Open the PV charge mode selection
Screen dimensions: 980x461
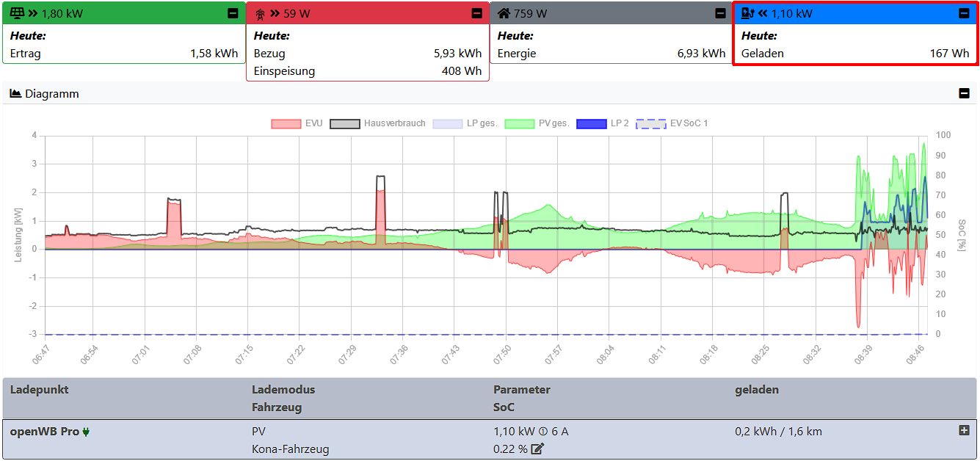coord(258,432)
